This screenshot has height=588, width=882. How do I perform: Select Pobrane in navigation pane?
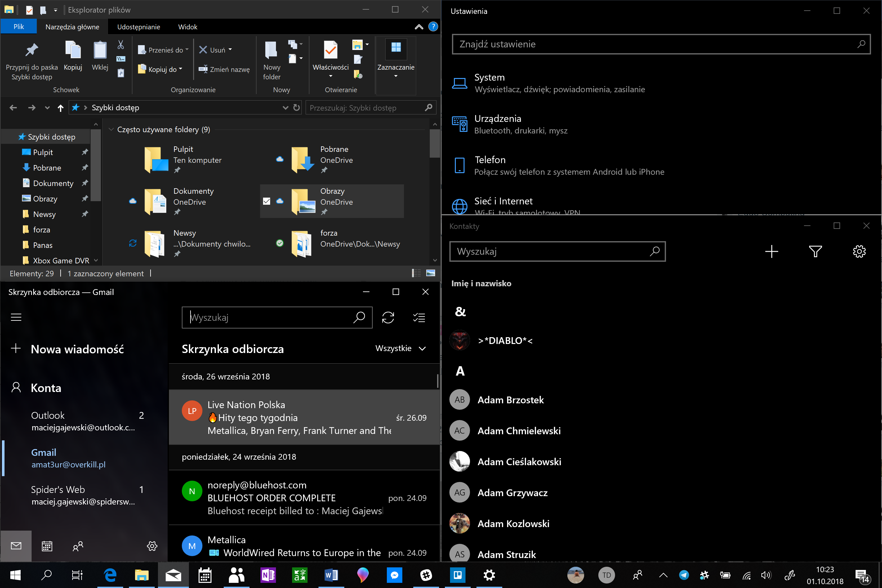tap(47, 168)
